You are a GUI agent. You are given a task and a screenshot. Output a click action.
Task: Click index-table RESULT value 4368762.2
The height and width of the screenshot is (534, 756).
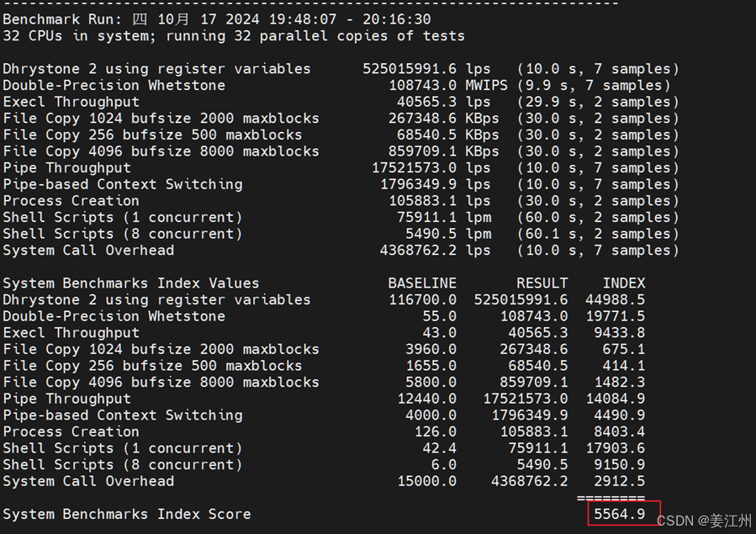530,481
